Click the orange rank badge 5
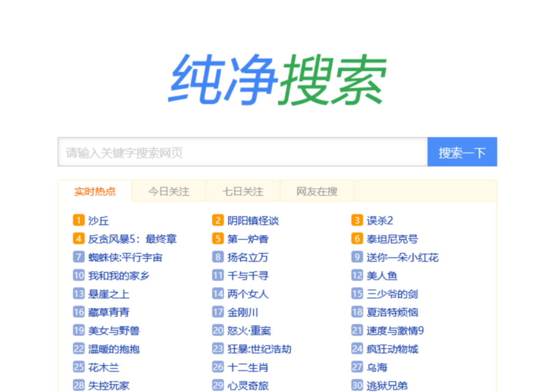The height and width of the screenshot is (392, 557). tap(218, 239)
